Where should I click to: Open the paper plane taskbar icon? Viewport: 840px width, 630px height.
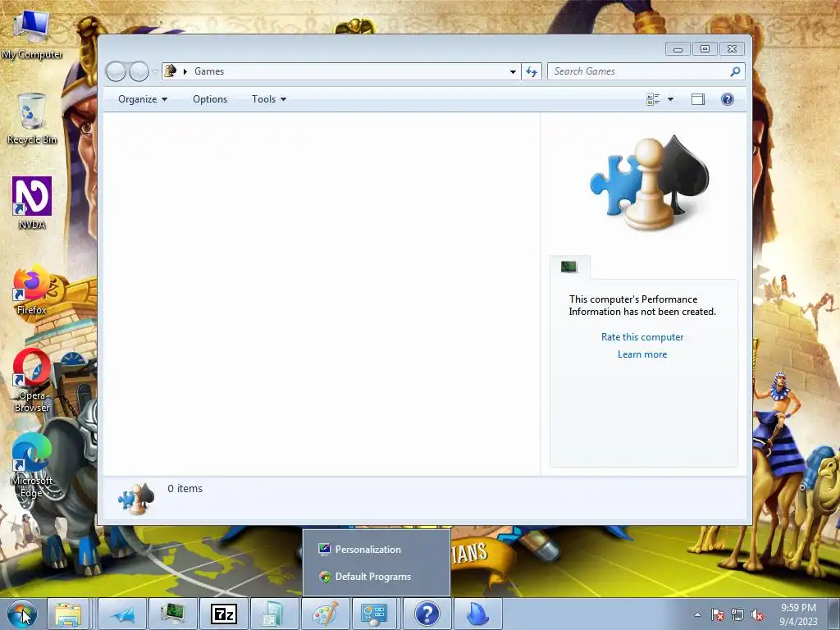tap(122, 614)
